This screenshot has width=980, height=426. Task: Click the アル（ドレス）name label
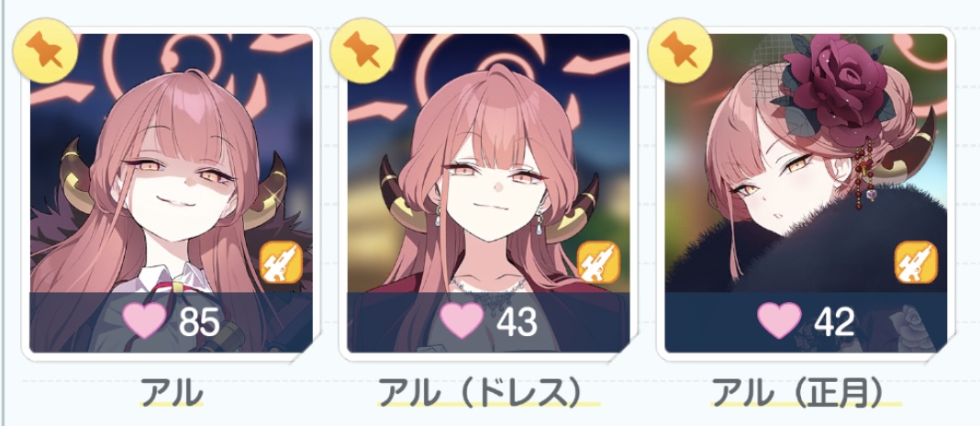(x=489, y=394)
